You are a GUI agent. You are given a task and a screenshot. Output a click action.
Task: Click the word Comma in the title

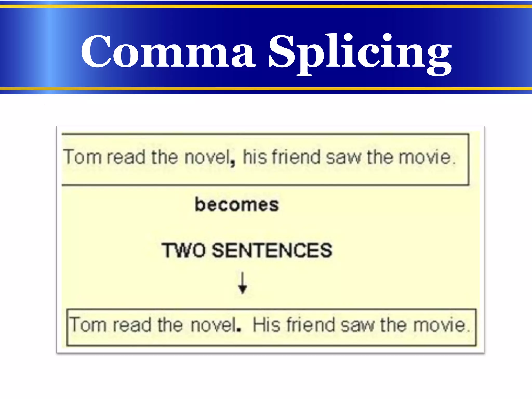tap(168, 51)
